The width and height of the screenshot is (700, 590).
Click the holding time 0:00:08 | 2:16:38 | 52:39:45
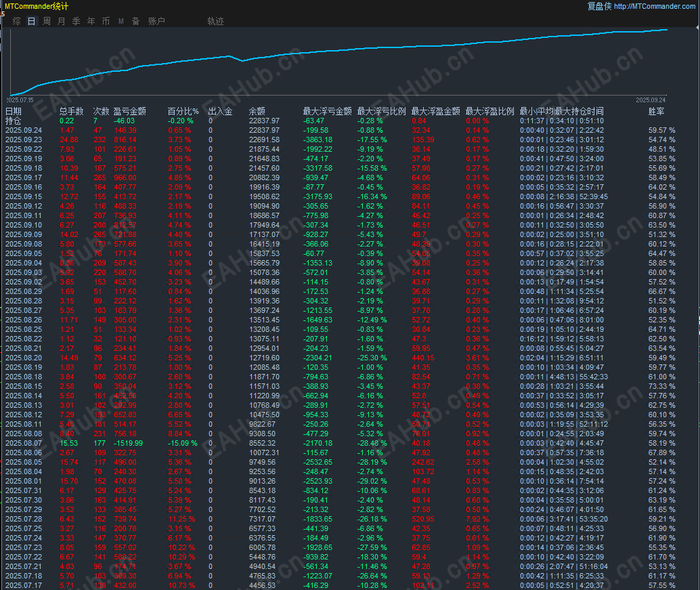pyautogui.click(x=564, y=196)
